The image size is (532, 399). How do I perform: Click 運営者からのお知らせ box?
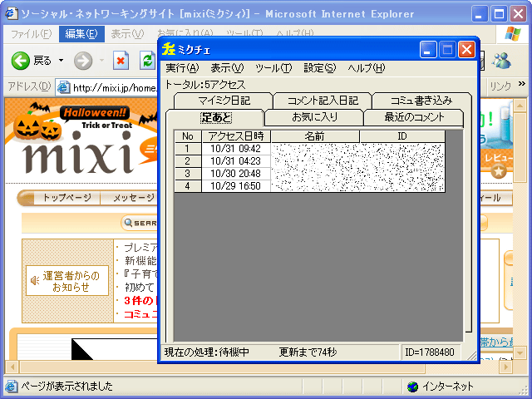pyautogui.click(x=67, y=281)
